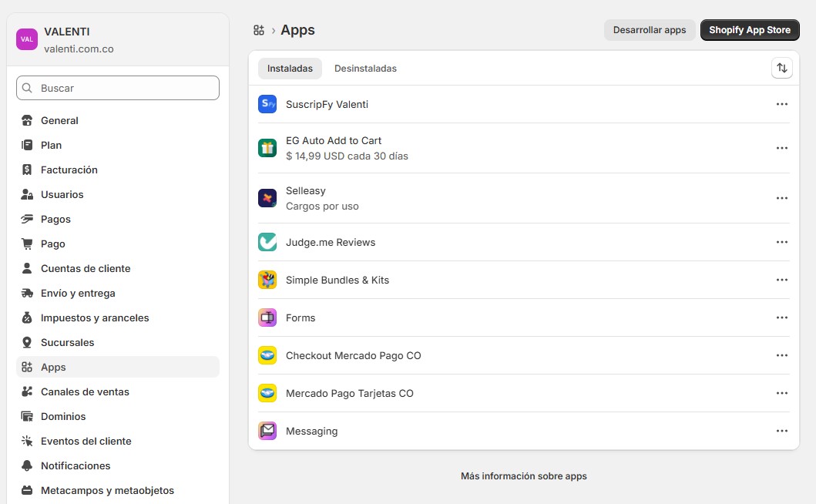This screenshot has height=504, width=816.
Task: Click the EG Auto Add to Cart gift icon
Action: tap(267, 148)
